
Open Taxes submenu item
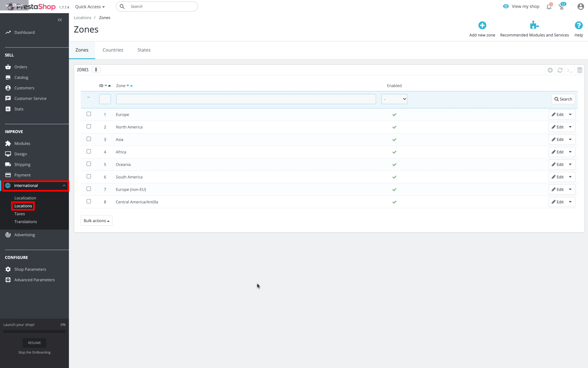[x=20, y=214]
